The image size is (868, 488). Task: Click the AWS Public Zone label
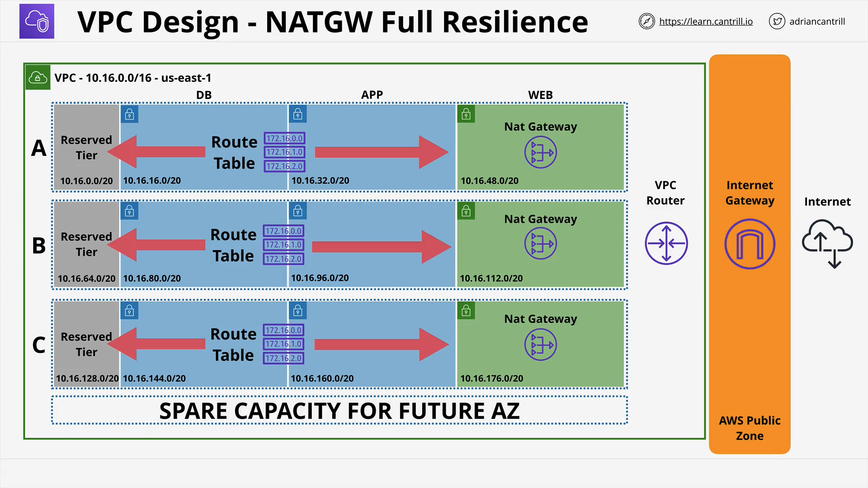click(750, 428)
